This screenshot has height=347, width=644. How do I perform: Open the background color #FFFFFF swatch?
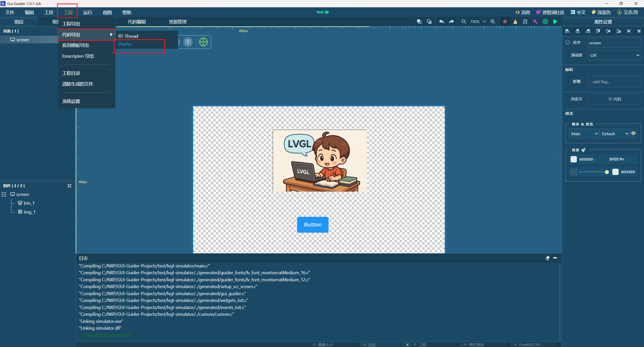(x=574, y=159)
